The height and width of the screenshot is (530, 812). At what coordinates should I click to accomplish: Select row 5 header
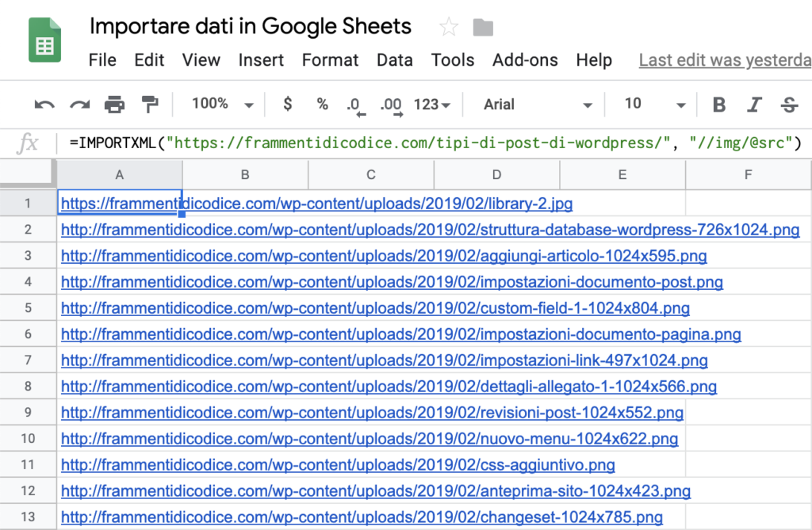[x=28, y=307]
